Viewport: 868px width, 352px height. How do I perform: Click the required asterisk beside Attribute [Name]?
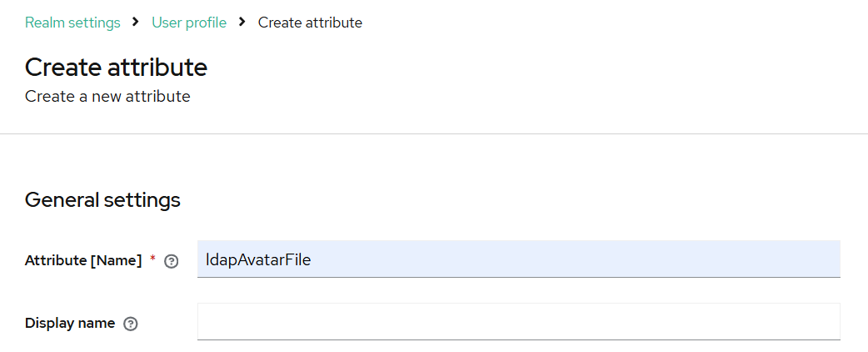point(152,260)
